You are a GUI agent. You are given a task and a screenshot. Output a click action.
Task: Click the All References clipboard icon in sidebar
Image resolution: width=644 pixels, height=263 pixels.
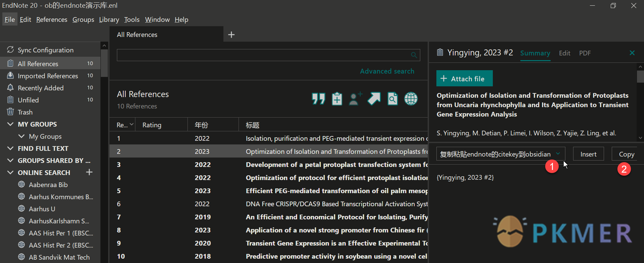[x=10, y=63]
